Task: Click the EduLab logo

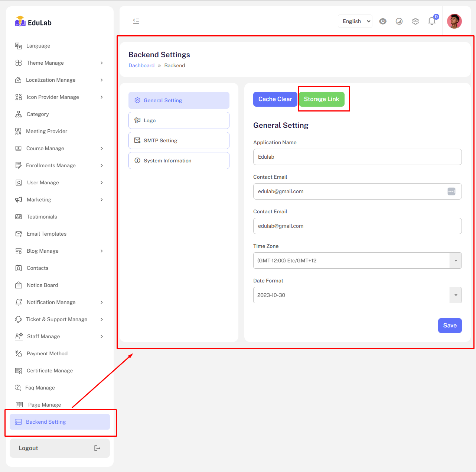Action: [x=33, y=22]
